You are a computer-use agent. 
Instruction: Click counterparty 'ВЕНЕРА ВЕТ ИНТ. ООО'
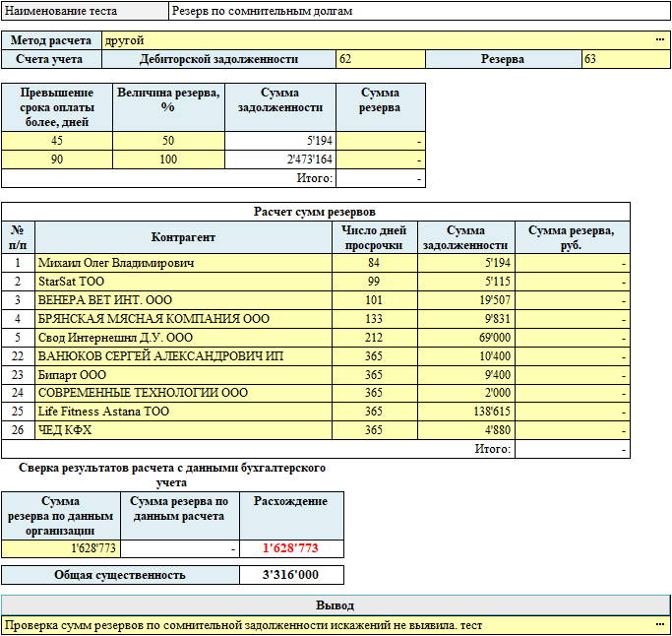pyautogui.click(x=183, y=300)
